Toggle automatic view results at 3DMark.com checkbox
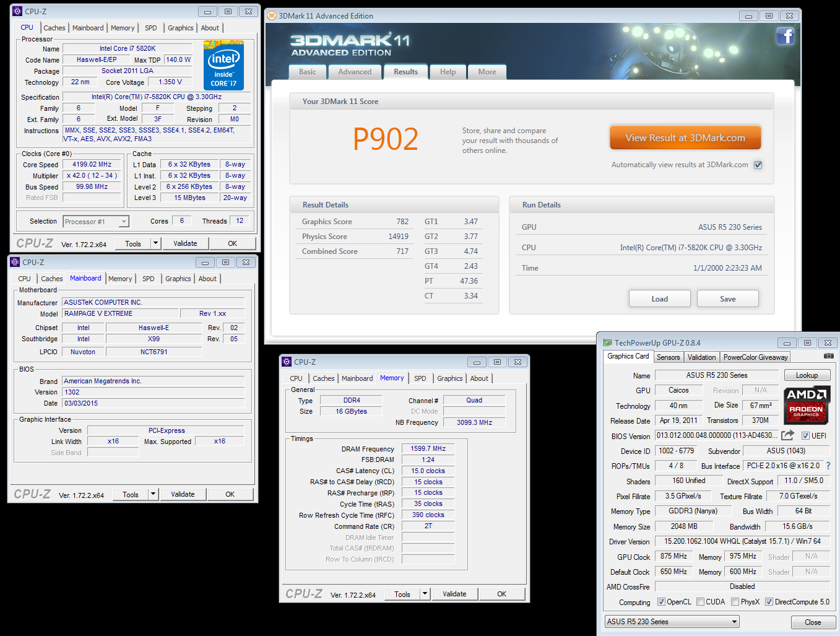 tap(758, 165)
